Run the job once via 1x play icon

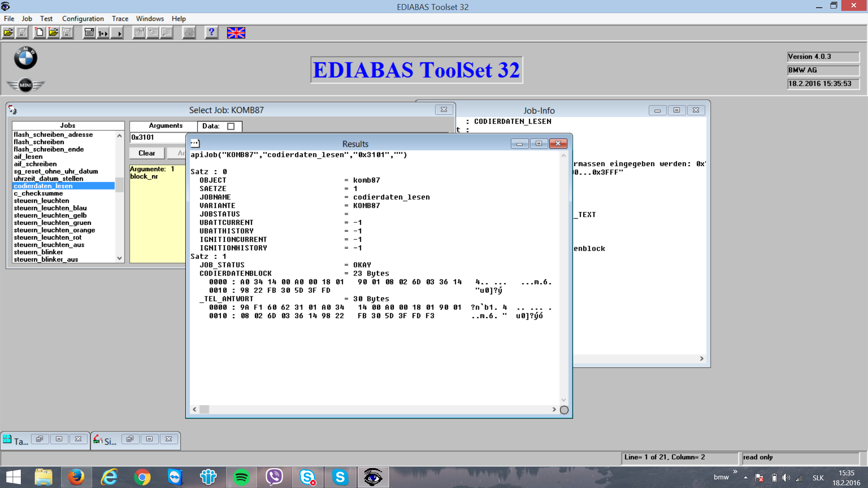[103, 33]
